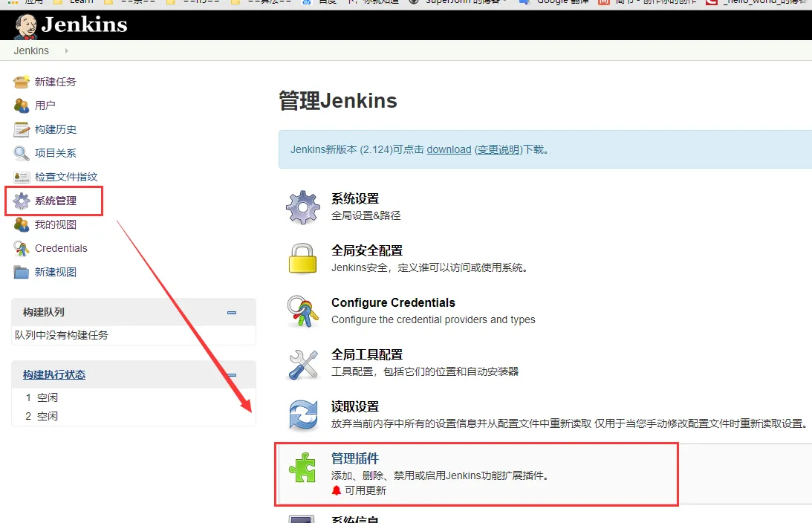Click executor row 2 空闲
812x523 pixels.
tap(42, 416)
